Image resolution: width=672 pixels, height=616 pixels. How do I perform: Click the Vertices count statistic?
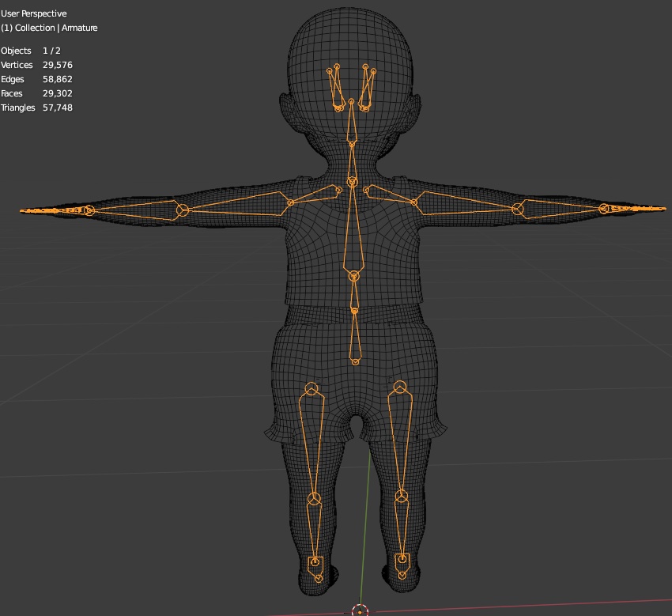[x=36, y=65]
